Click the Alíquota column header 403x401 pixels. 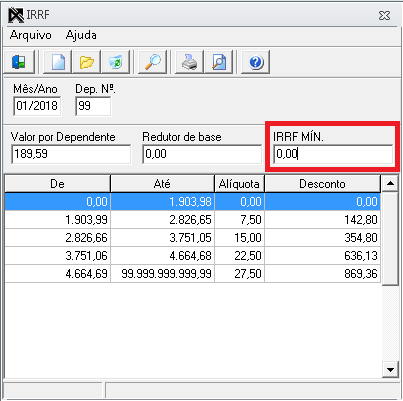239,184
